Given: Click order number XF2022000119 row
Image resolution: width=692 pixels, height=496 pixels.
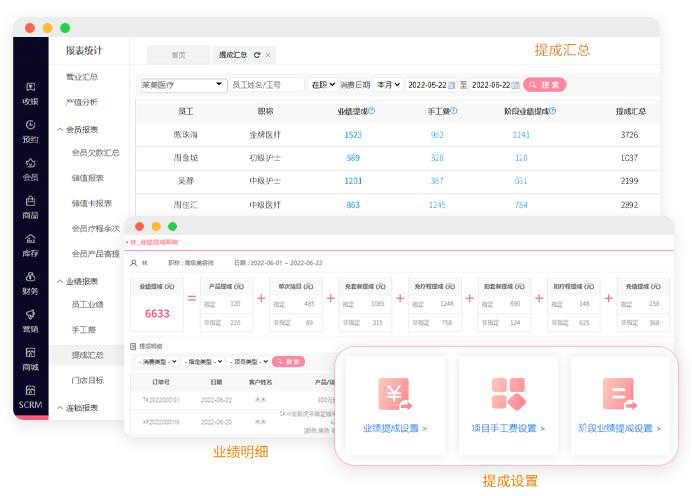Looking at the screenshot, I should pyautogui.click(x=161, y=422).
